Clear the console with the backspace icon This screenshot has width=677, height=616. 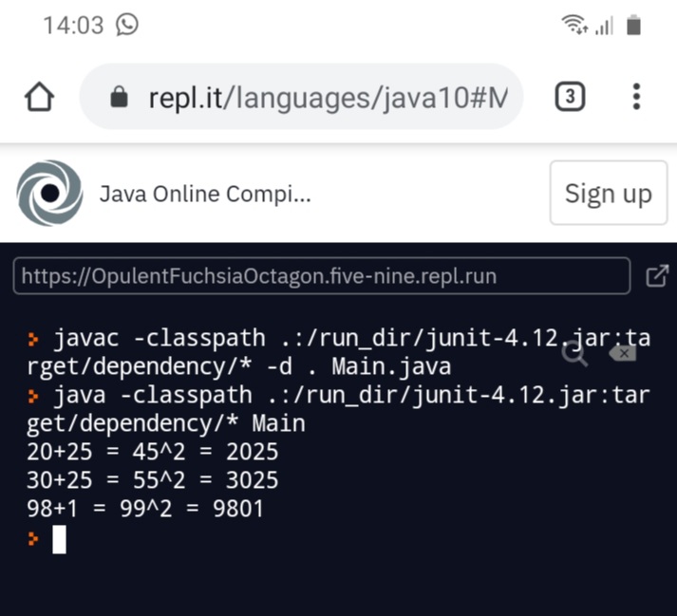(622, 353)
